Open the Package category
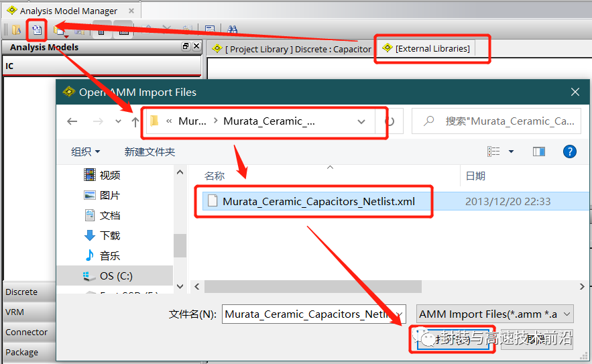Image resolution: width=592 pixels, height=364 pixels. [x=29, y=353]
